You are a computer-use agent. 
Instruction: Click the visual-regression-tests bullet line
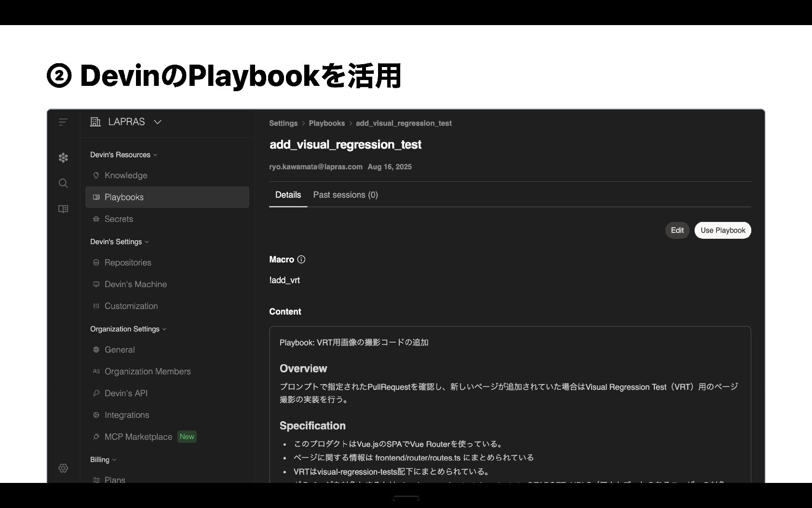pos(392,472)
